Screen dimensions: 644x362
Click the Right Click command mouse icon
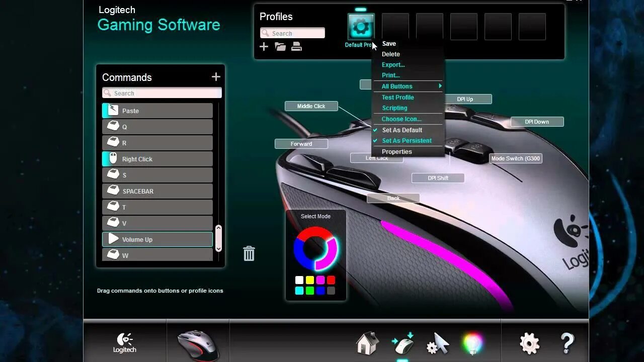113,159
